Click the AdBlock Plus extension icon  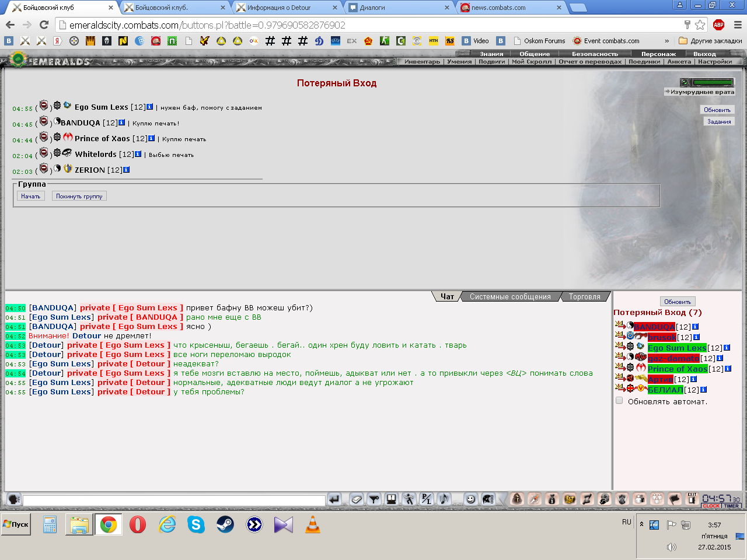(719, 25)
